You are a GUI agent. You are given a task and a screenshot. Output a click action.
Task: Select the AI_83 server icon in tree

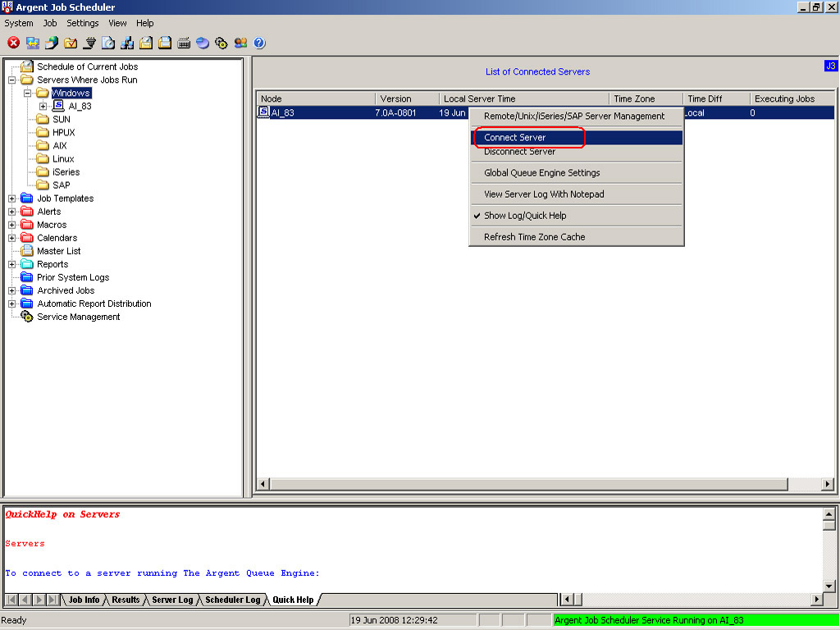point(58,106)
